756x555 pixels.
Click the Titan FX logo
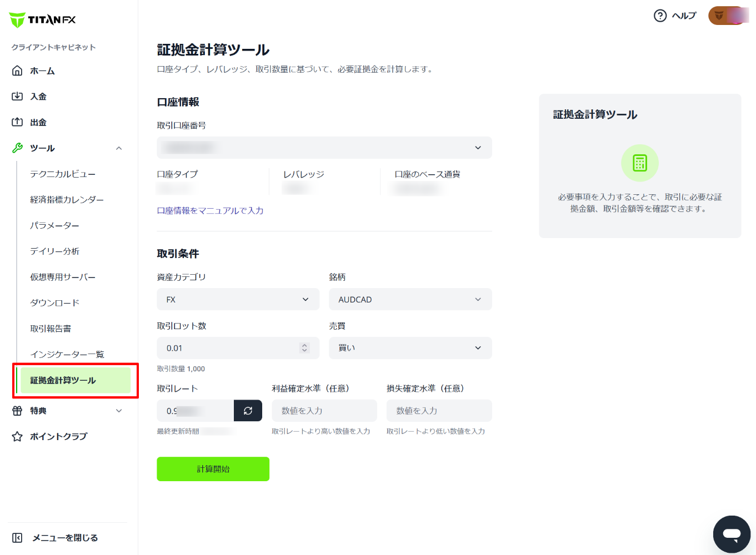pos(43,20)
